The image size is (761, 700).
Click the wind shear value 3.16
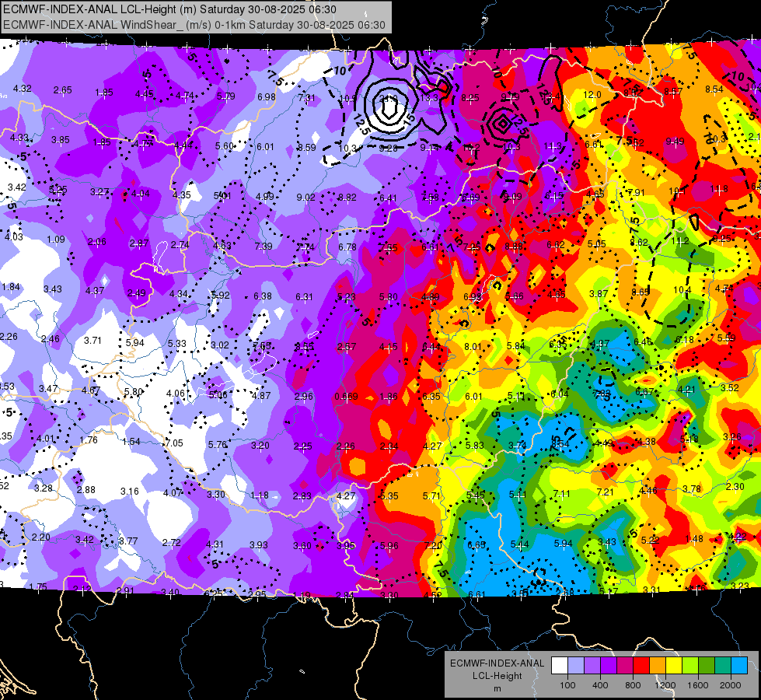[130, 492]
